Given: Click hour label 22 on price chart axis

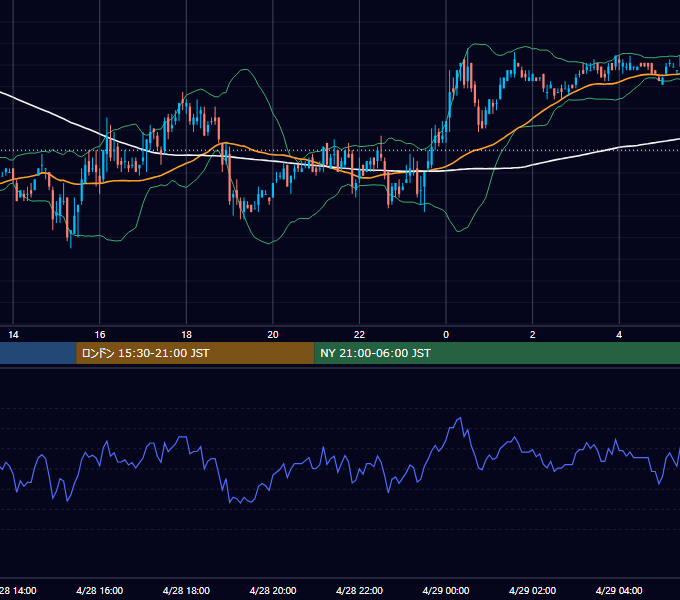Looking at the screenshot, I should click(x=360, y=335).
